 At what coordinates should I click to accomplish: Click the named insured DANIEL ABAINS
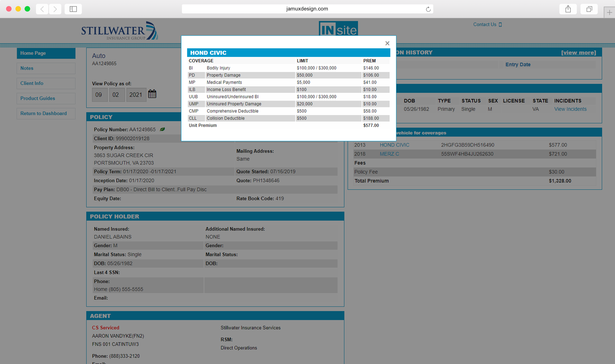click(x=113, y=237)
